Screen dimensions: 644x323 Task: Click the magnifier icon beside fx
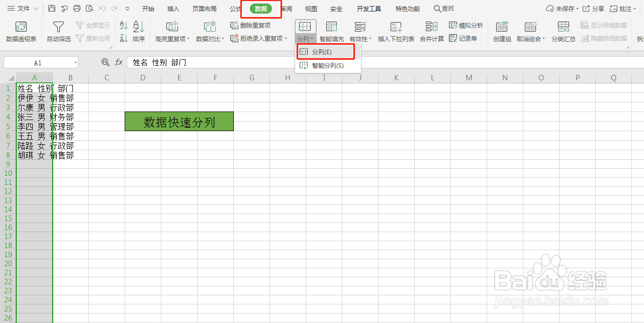105,62
